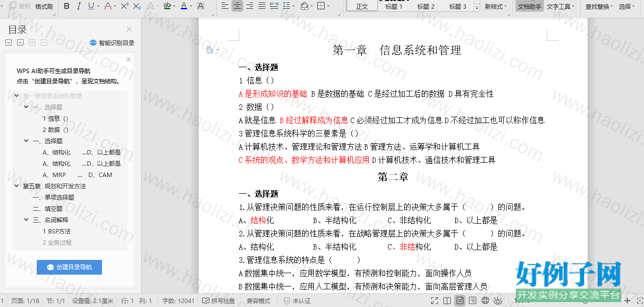Click the paragraph shading bucket icon
This screenshot has width=644, height=307.
point(304,6)
